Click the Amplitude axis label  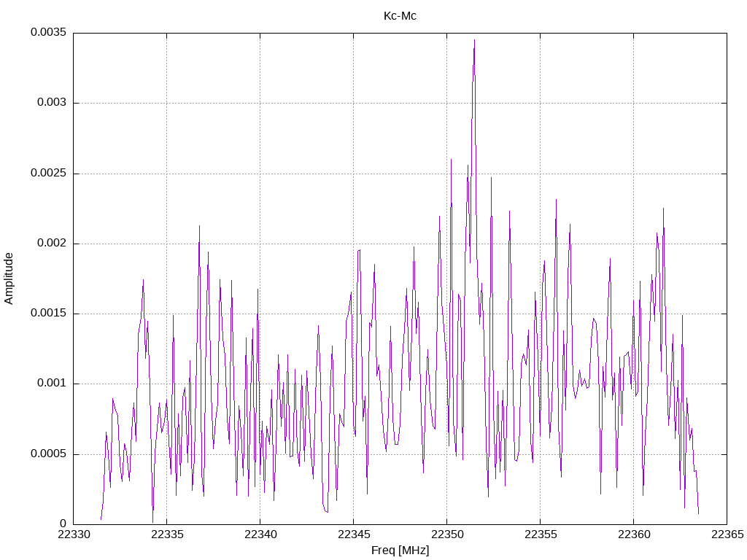(9, 279)
